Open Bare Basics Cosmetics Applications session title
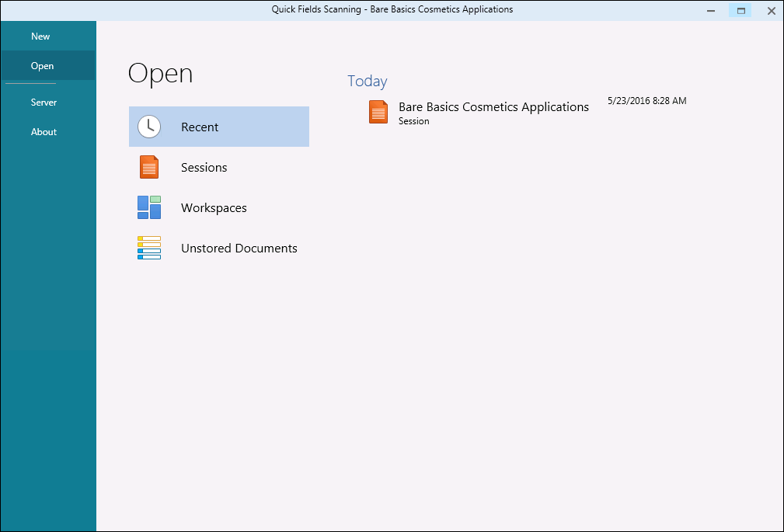Viewport: 784px width, 532px height. [493, 107]
